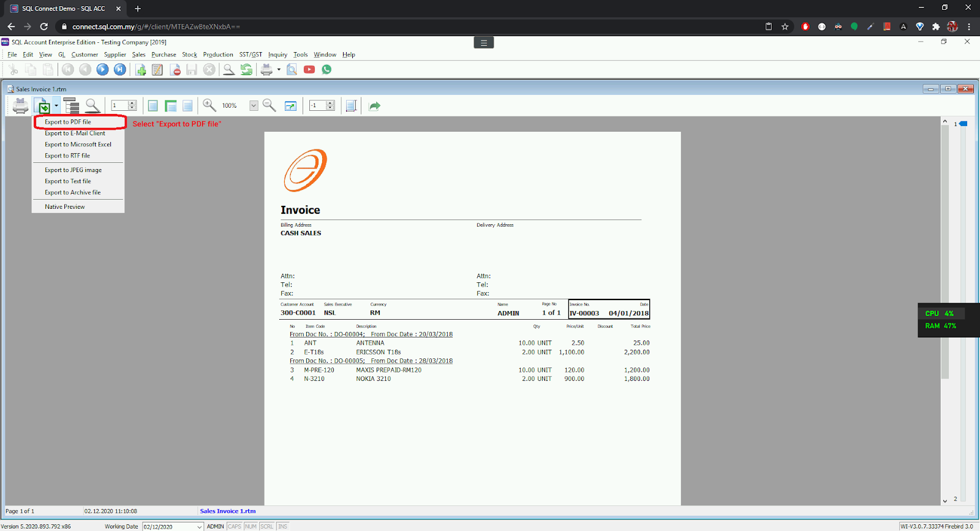Image resolution: width=980 pixels, height=531 pixels.
Task: Select Export to RTF file
Action: pyautogui.click(x=67, y=156)
